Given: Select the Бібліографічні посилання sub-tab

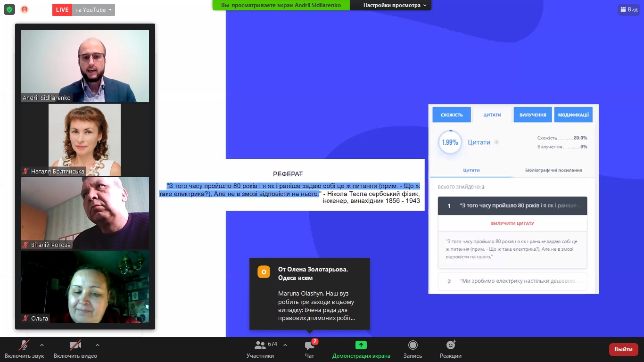Looking at the screenshot, I should pyautogui.click(x=553, y=170).
